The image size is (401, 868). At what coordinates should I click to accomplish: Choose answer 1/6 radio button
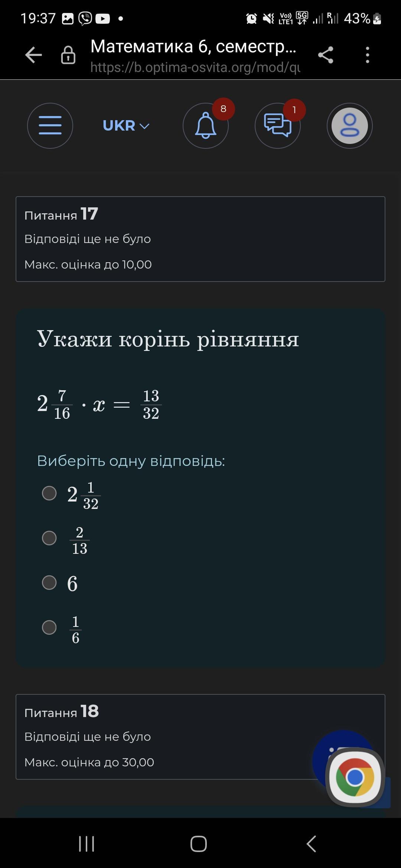point(49,627)
